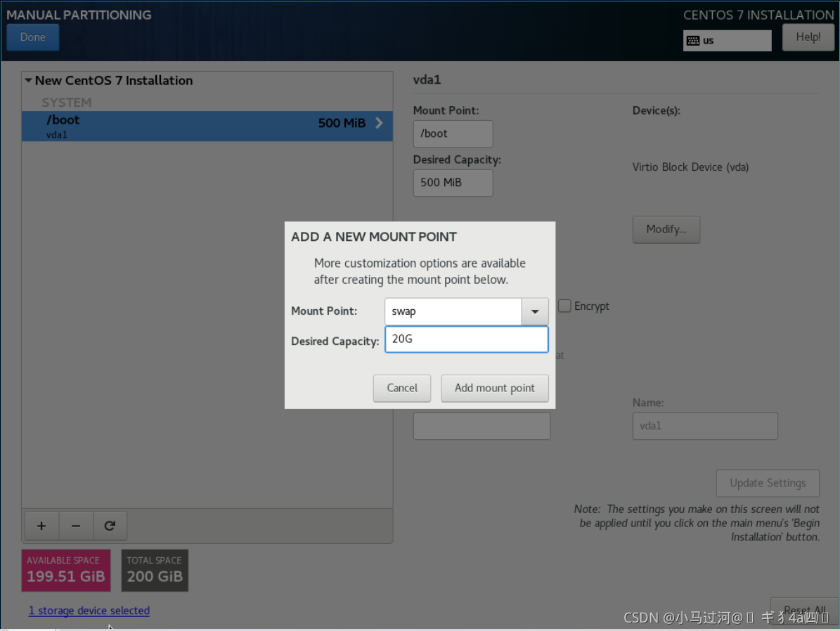Click the Reset All button
This screenshot has height=631, width=840.
coord(804,610)
